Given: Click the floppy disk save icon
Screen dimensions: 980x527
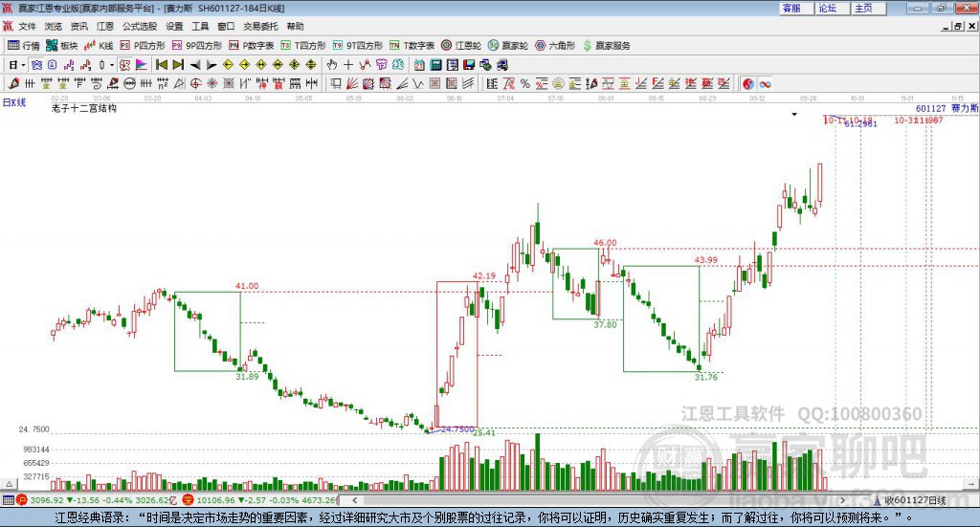Looking at the screenshot, I should click(x=469, y=65).
